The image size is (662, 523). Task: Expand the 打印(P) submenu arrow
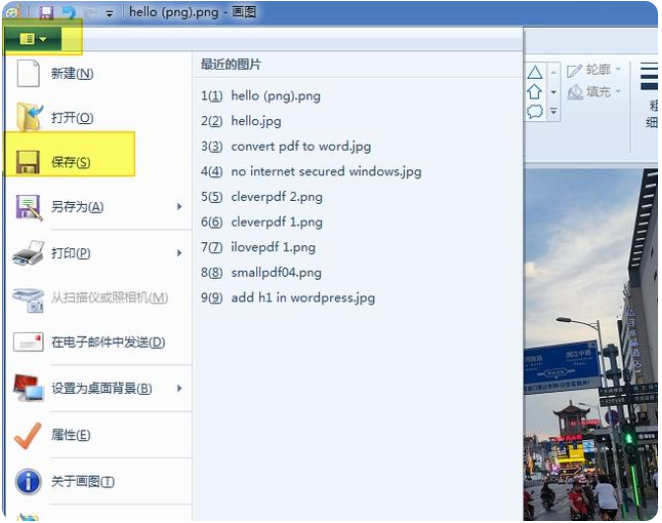coord(179,253)
